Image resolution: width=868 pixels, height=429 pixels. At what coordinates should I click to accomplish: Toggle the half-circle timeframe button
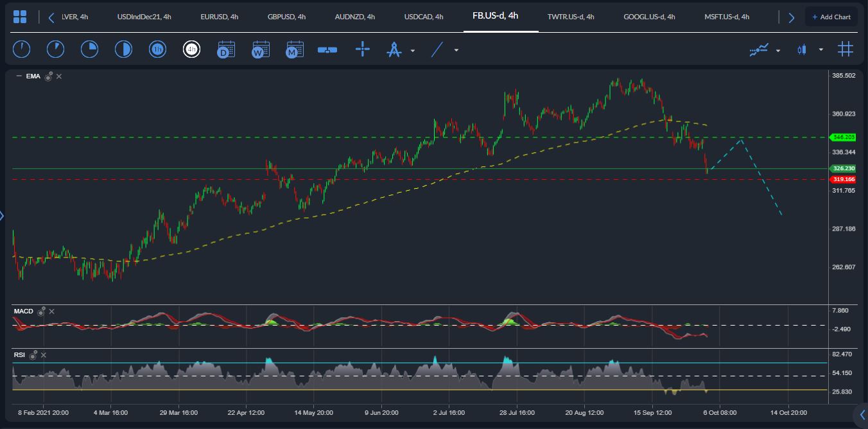tap(123, 49)
